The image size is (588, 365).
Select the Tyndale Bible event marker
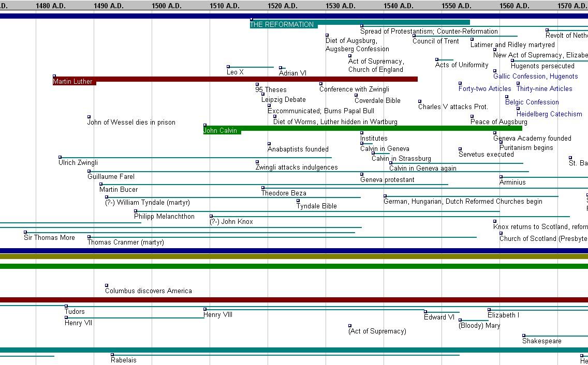pos(316,206)
